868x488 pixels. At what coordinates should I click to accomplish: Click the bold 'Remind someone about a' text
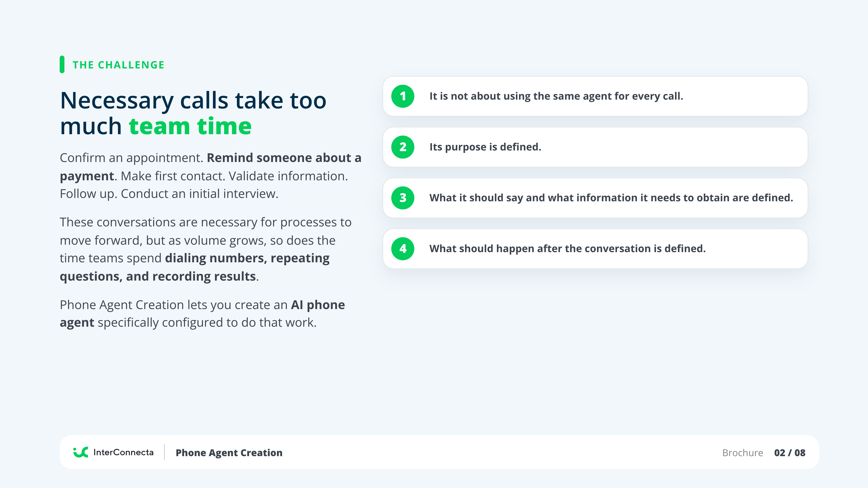(x=284, y=158)
